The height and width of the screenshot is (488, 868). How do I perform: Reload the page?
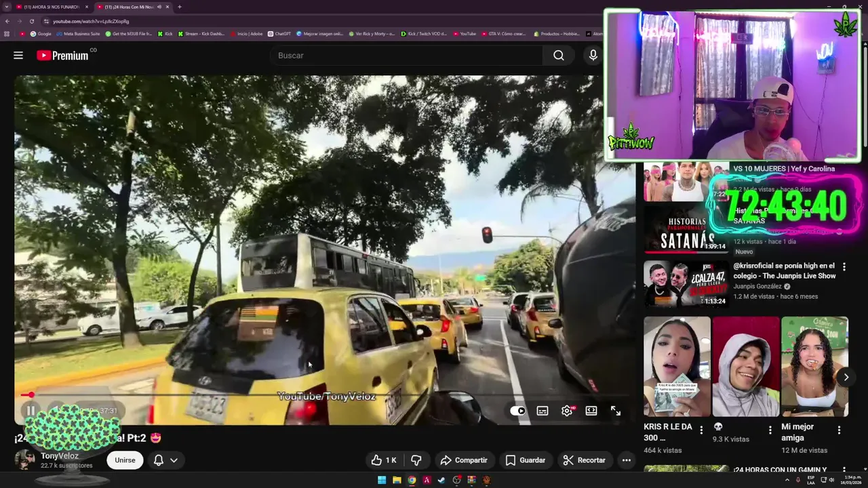pyautogui.click(x=31, y=21)
